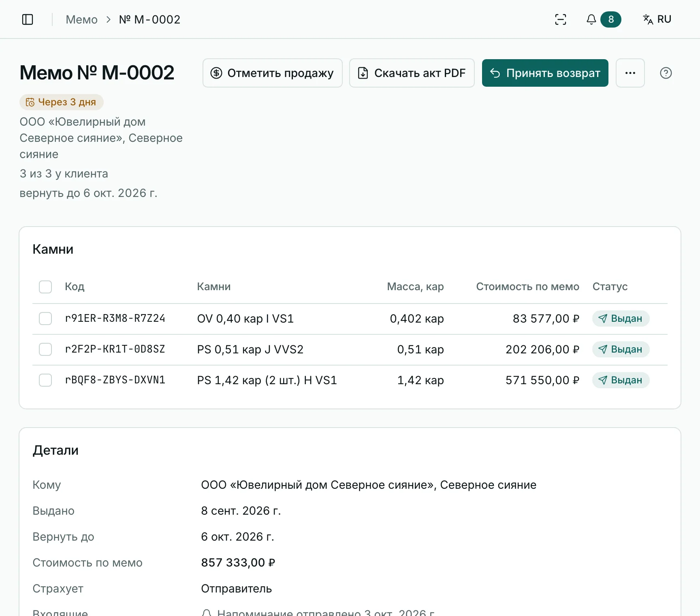Click the Через 3 дня due badge
700x616 pixels.
coord(62,102)
